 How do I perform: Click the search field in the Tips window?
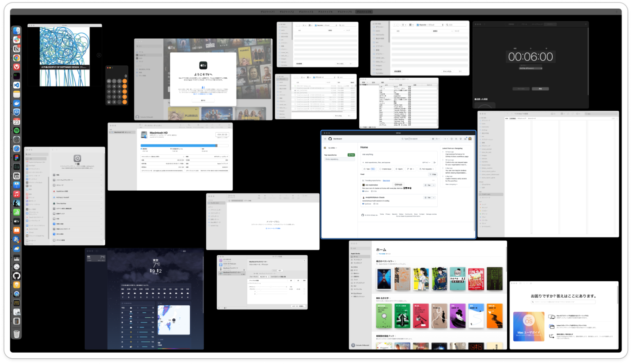click(x=563, y=302)
